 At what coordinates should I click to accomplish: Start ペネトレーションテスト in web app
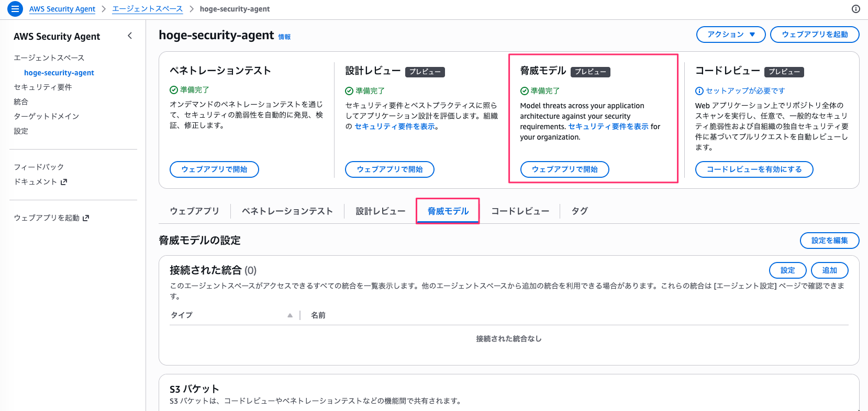214,169
